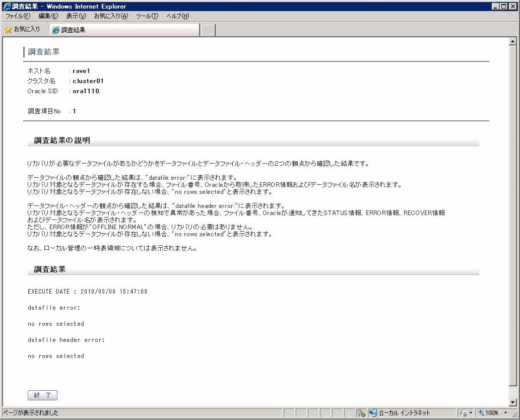520x420 pixels.
Task: Click the vertical scrollbar up arrow
Action: 513,42
